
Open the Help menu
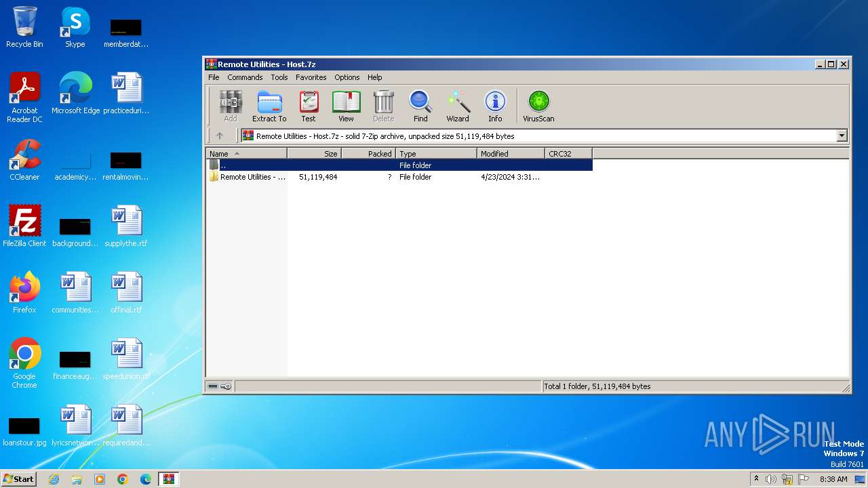375,77
